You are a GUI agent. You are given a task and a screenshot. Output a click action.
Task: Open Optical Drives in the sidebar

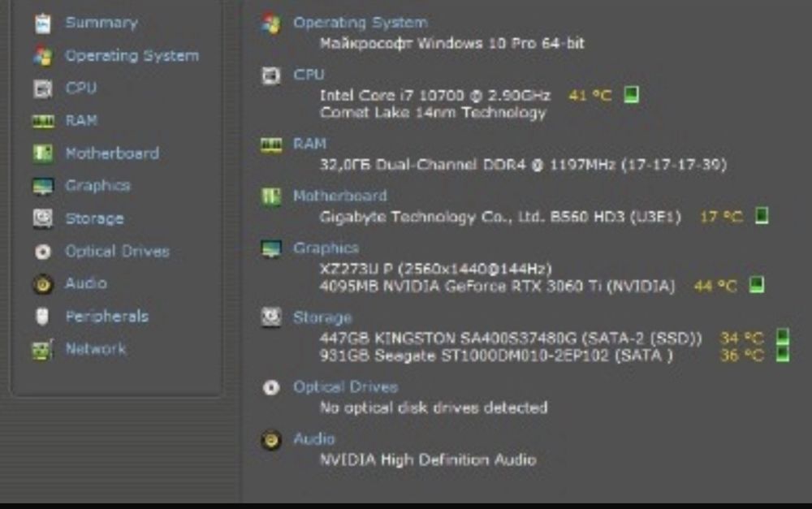[x=118, y=252]
